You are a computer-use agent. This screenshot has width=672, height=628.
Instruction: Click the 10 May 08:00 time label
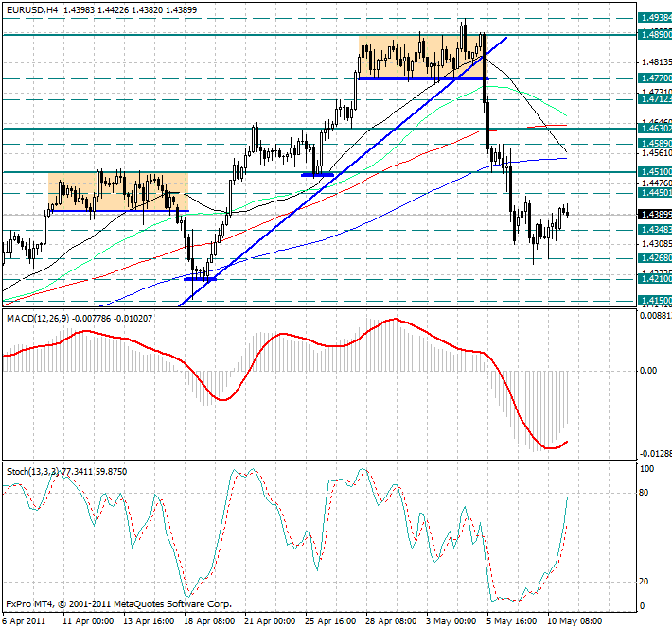[575, 620]
